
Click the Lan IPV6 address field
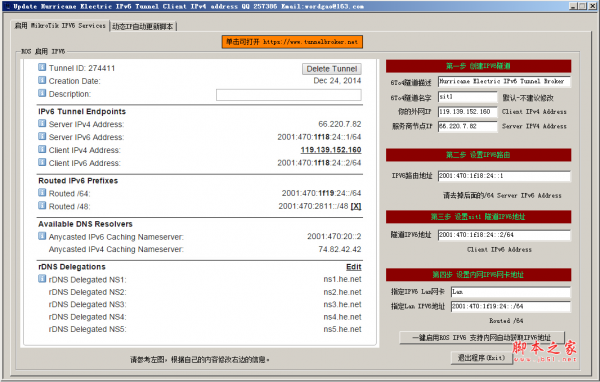coord(510,306)
